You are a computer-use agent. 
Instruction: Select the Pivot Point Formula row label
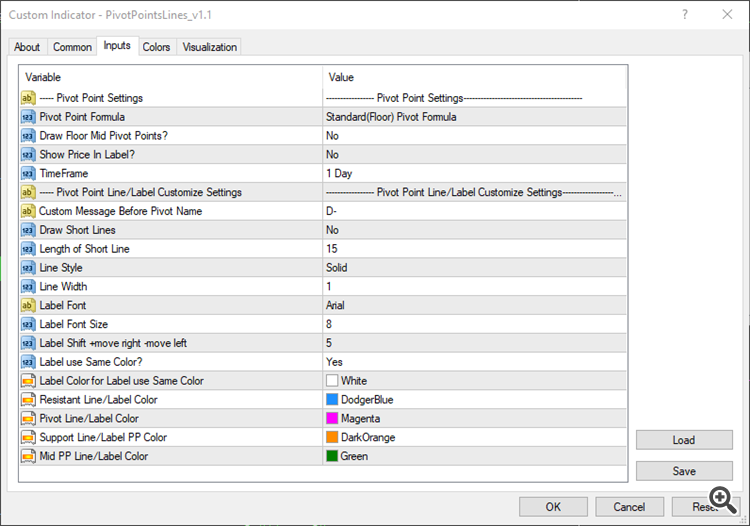point(82,117)
